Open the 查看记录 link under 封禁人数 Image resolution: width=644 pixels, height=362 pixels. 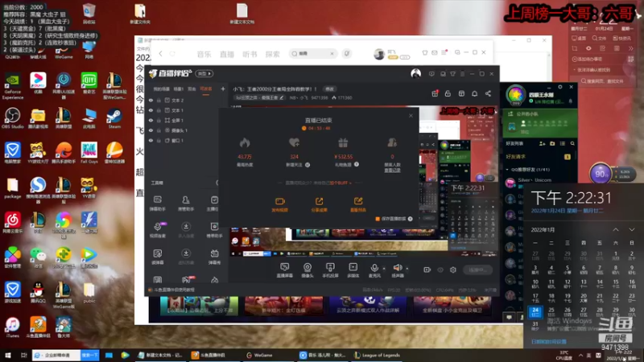tap(392, 170)
